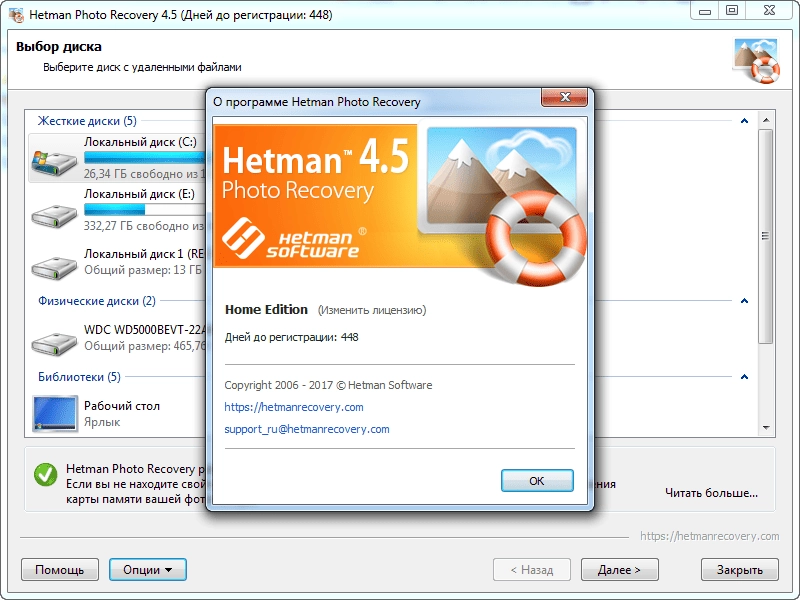Click the Дней до регистрации: 448 text in About dialog
This screenshot has width=800, height=600.
click(x=291, y=337)
